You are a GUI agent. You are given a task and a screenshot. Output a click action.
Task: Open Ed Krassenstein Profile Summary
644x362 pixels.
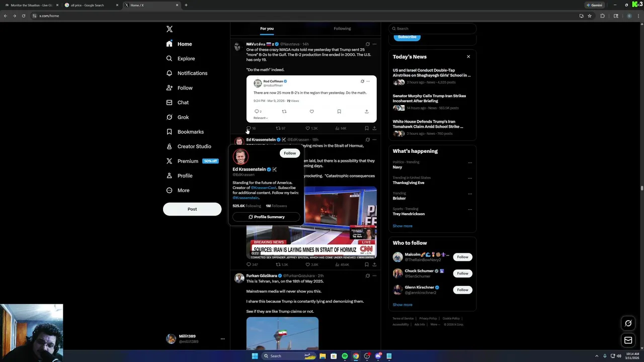(x=266, y=217)
